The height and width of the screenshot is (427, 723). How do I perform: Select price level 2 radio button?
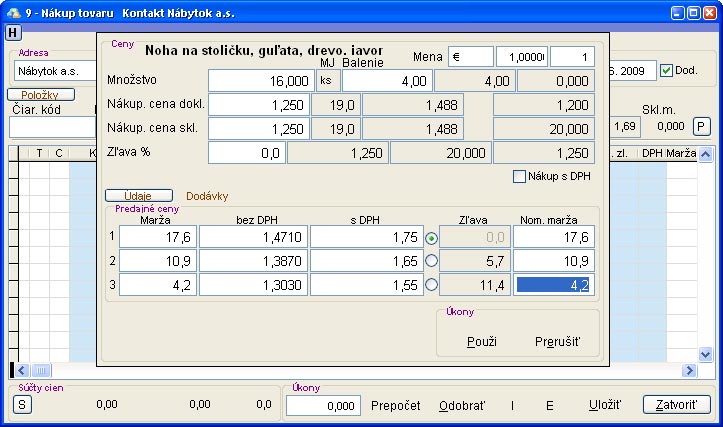coord(432,261)
